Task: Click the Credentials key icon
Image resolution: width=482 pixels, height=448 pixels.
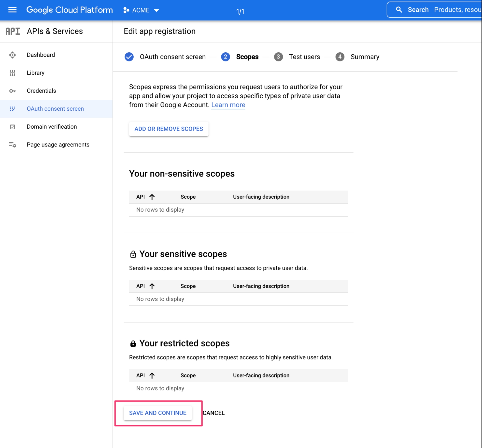Action: click(12, 91)
